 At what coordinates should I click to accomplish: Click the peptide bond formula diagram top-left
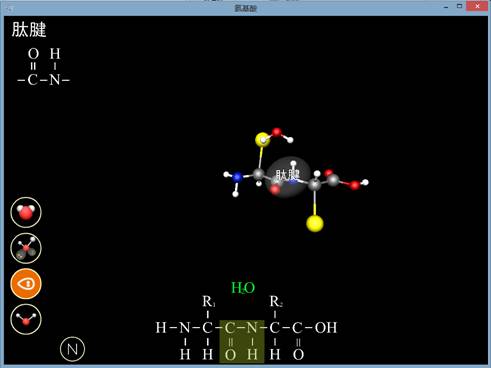(x=43, y=67)
